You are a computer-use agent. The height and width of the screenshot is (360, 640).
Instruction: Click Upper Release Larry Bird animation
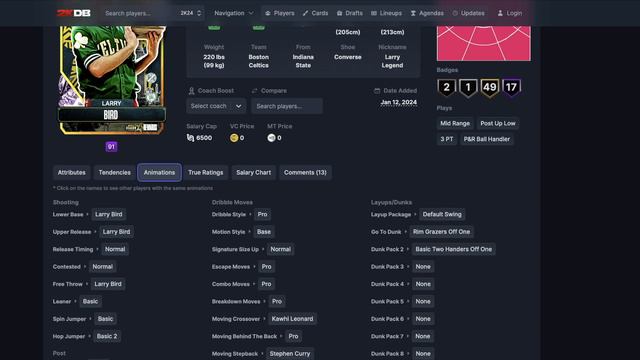(116, 232)
